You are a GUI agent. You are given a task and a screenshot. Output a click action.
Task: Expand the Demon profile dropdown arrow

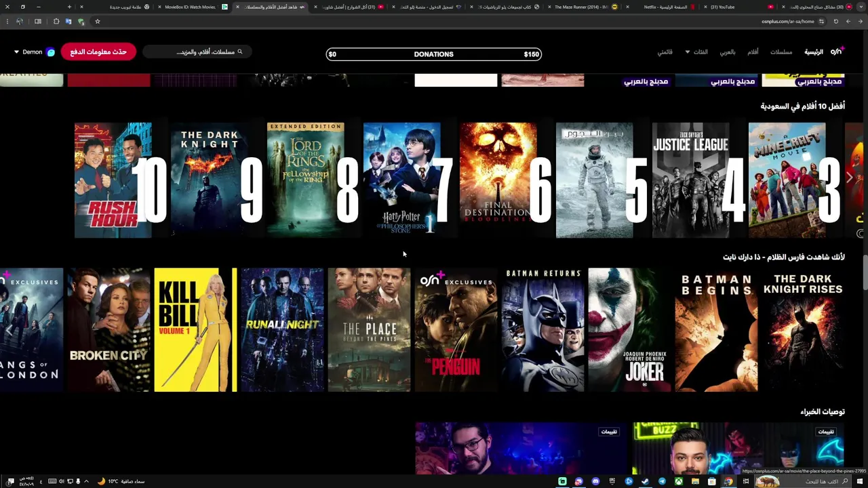[16, 52]
